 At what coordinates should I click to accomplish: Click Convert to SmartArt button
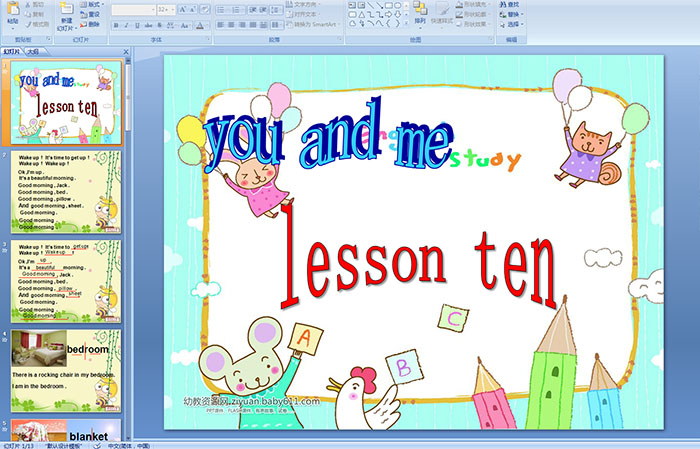[313, 24]
